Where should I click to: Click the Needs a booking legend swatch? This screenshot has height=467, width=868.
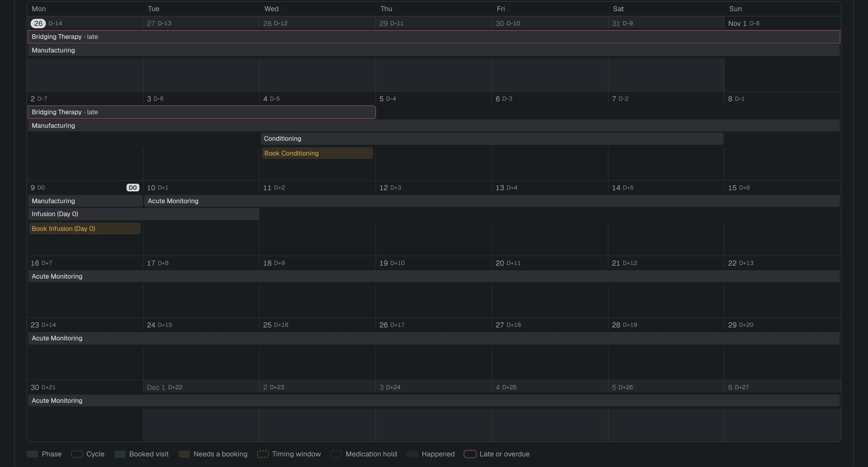[x=184, y=454]
